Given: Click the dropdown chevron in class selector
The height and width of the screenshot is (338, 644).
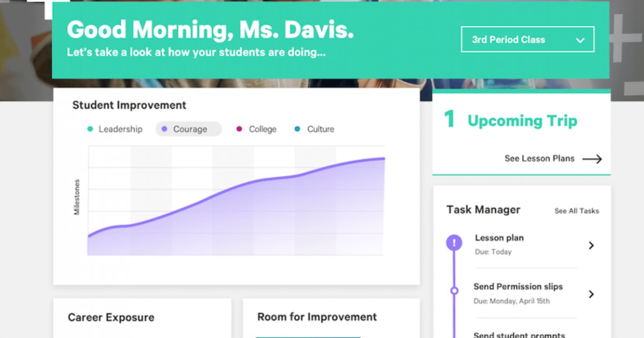Looking at the screenshot, I should [x=580, y=40].
